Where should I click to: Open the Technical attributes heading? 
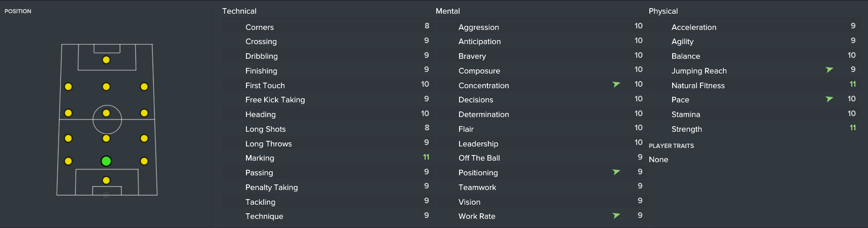click(239, 11)
